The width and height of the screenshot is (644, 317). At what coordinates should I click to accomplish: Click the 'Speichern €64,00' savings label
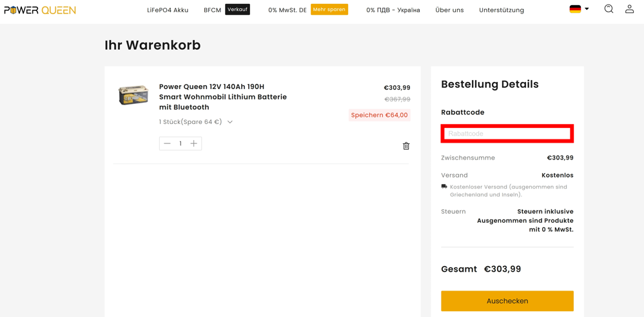pos(380,115)
